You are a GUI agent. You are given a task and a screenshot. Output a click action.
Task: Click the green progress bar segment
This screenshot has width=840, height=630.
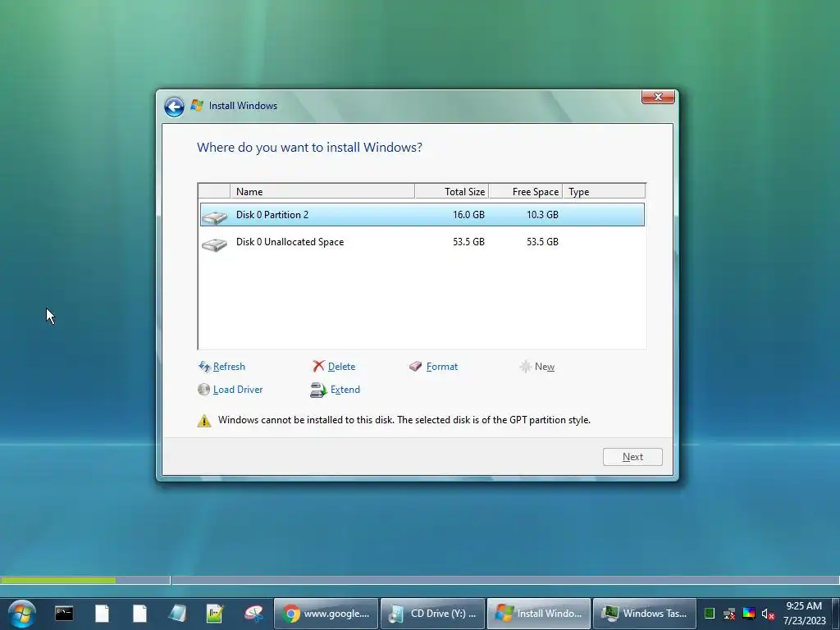click(58, 580)
